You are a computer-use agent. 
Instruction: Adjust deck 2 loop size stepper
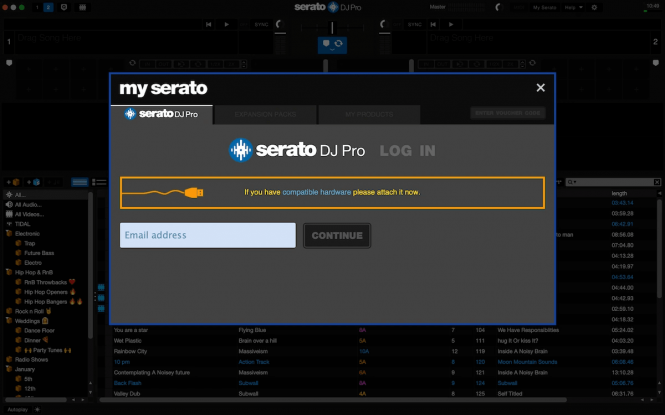click(522, 64)
